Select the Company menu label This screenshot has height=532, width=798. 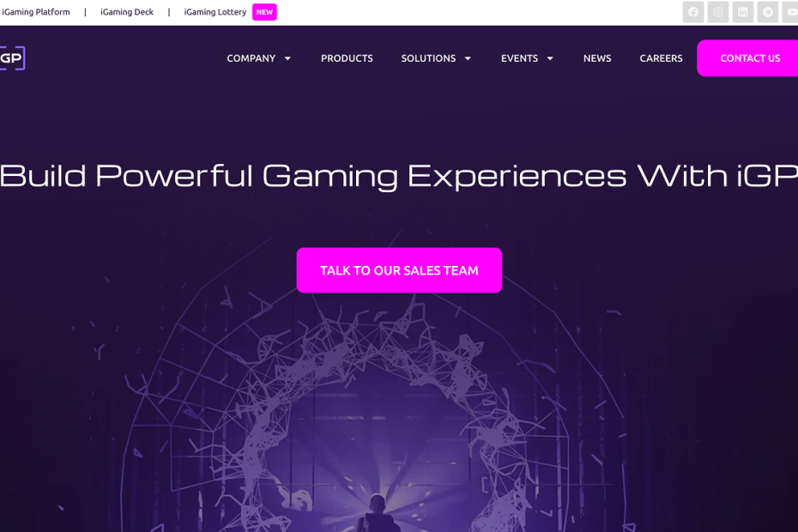[251, 58]
